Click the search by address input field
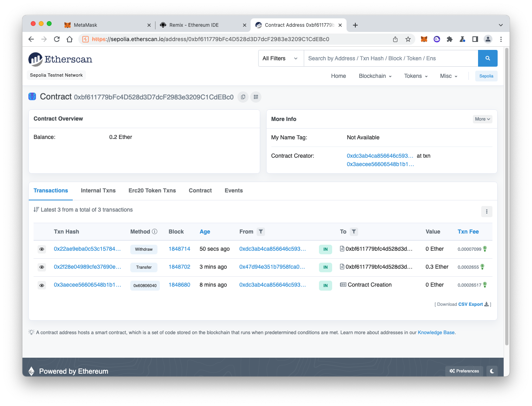The width and height of the screenshot is (532, 406). [391, 58]
